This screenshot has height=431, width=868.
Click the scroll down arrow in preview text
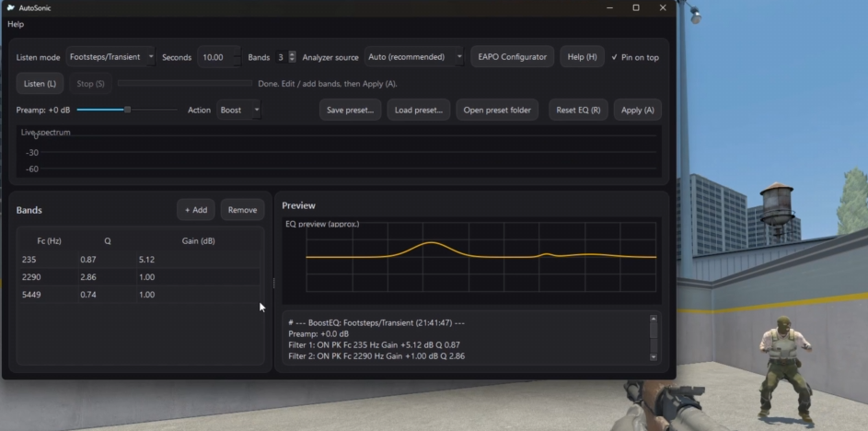(x=654, y=357)
